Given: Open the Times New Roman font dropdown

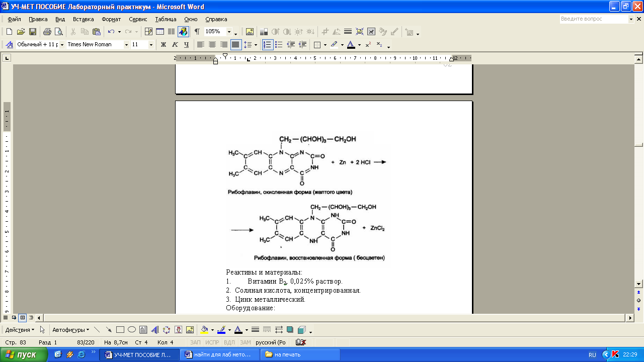Looking at the screenshot, I should (126, 45).
